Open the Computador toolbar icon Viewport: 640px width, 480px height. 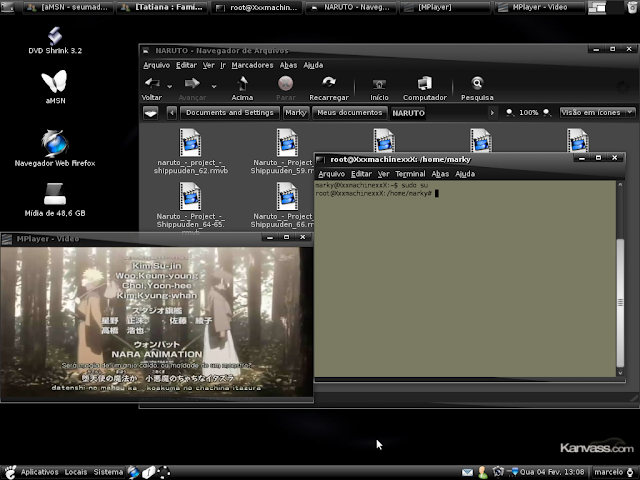[x=424, y=83]
